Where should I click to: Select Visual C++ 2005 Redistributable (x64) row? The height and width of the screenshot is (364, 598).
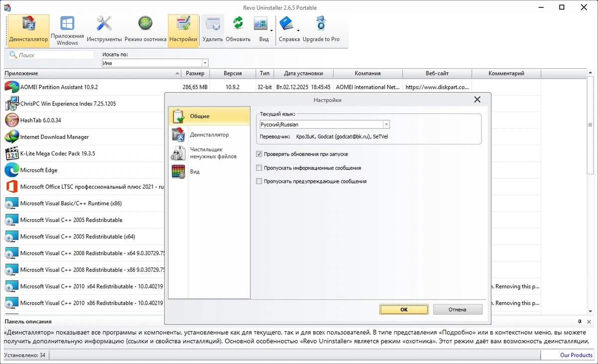click(x=84, y=237)
